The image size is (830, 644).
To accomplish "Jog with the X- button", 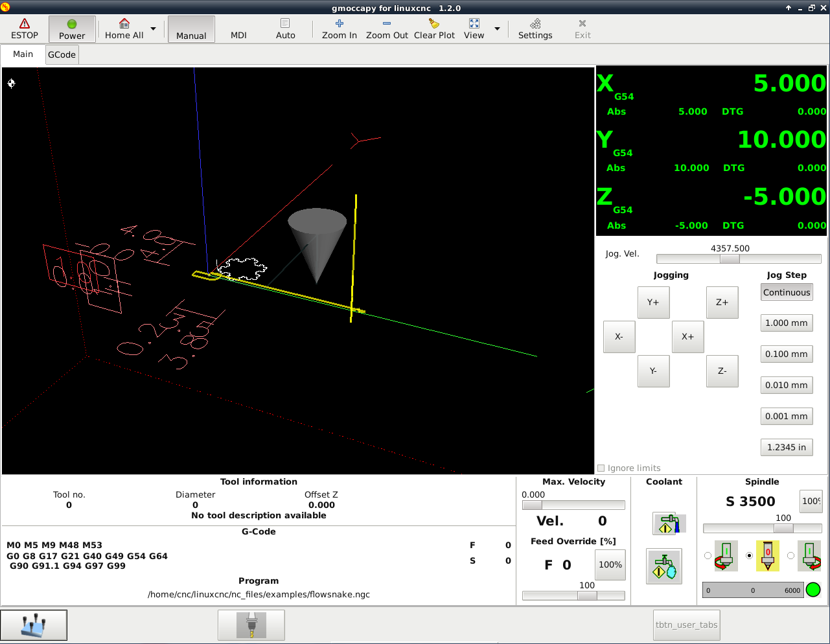I will pyautogui.click(x=619, y=337).
